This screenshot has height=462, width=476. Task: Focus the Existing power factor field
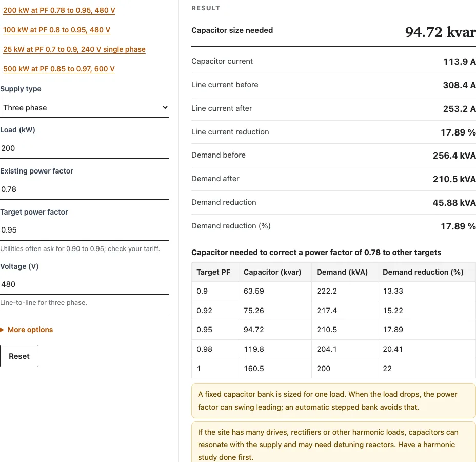coord(85,189)
